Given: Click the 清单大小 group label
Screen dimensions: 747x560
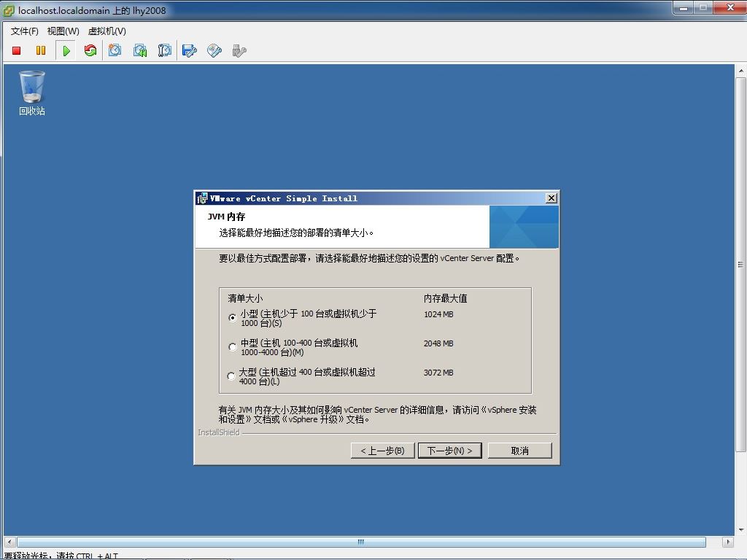Looking at the screenshot, I should click(x=245, y=298).
